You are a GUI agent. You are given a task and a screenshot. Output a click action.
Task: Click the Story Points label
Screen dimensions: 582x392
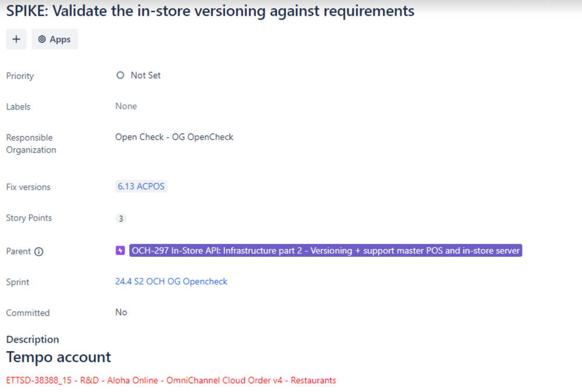(29, 218)
